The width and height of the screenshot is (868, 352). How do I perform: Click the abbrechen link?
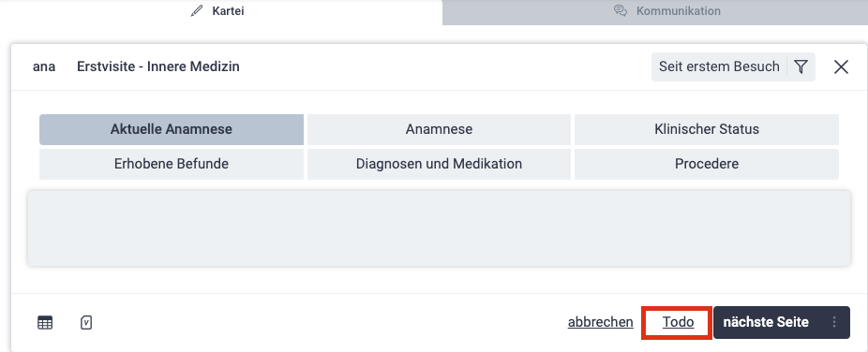click(601, 322)
